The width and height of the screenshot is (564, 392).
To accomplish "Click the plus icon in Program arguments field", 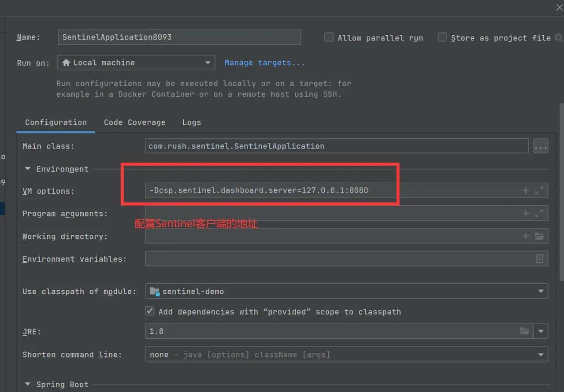I will coord(525,214).
